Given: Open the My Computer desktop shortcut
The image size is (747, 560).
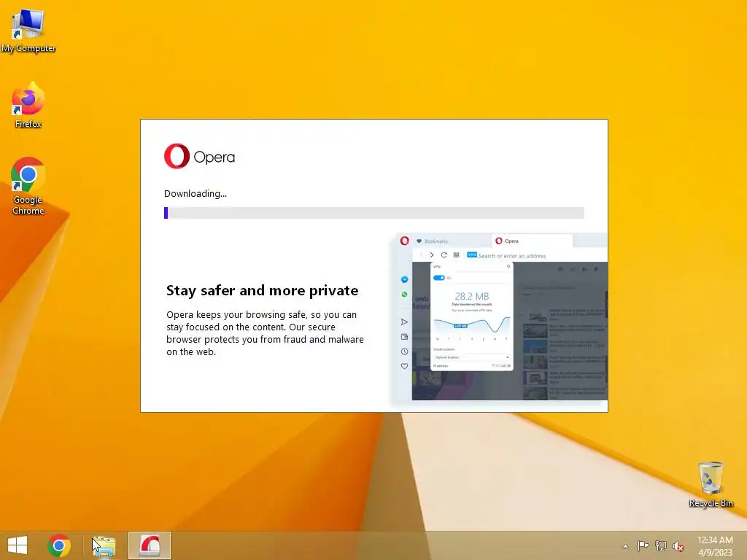Looking at the screenshot, I should click(x=28, y=31).
